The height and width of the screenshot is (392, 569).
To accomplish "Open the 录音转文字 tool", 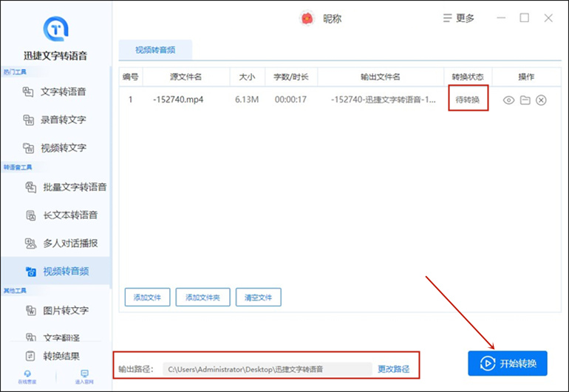I will tap(55, 120).
